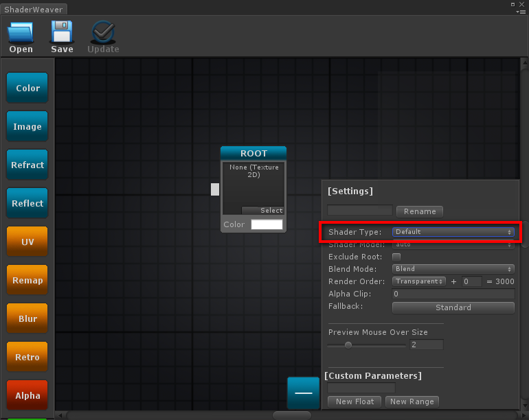Image resolution: width=529 pixels, height=420 pixels.
Task: Add a Remap node
Action: 27,280
